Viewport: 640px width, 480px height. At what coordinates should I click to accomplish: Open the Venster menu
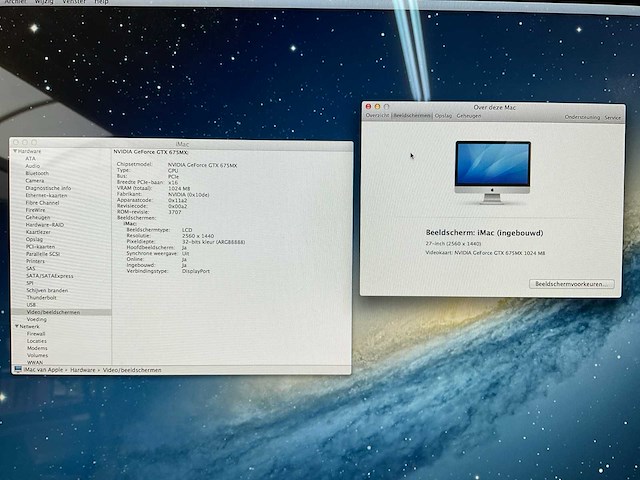point(74,2)
